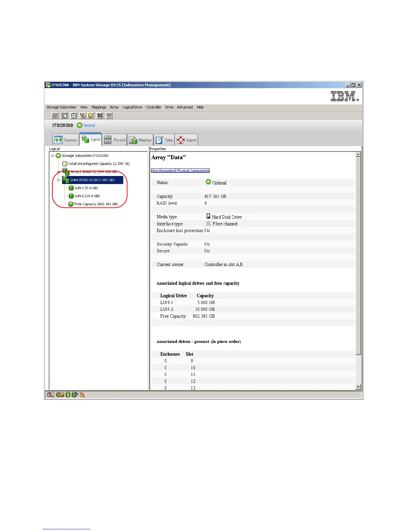This screenshot has height=532, width=411.
Task: Click the Properties scrollbar down arrow
Action: click(358, 387)
